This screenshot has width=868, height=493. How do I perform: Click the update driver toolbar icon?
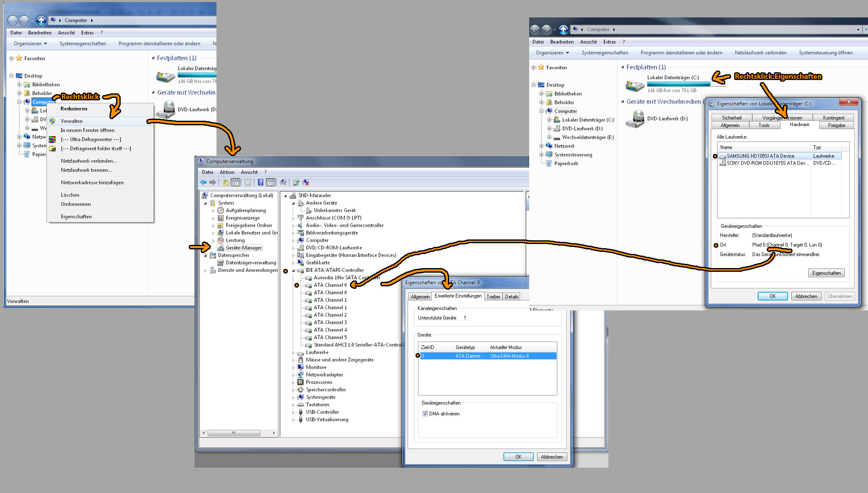[x=296, y=182]
